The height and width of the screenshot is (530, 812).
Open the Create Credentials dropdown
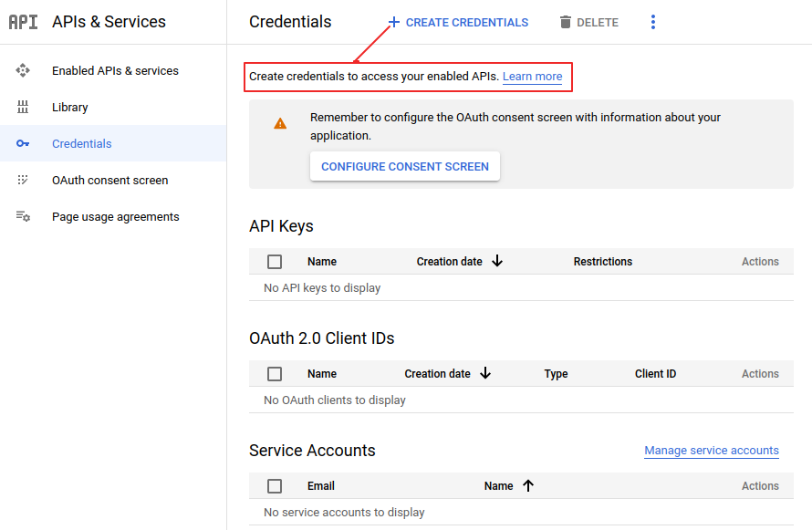click(x=458, y=22)
